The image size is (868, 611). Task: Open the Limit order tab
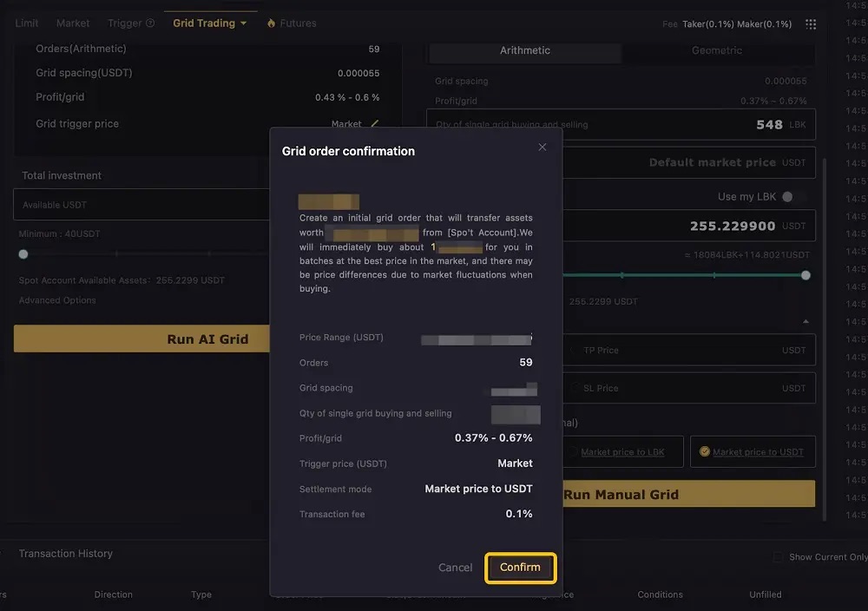pyautogui.click(x=27, y=23)
